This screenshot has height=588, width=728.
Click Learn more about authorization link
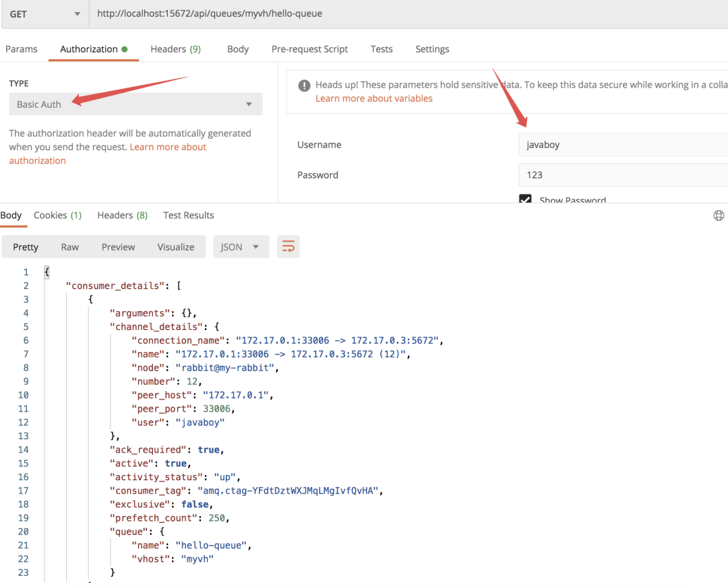click(x=107, y=154)
